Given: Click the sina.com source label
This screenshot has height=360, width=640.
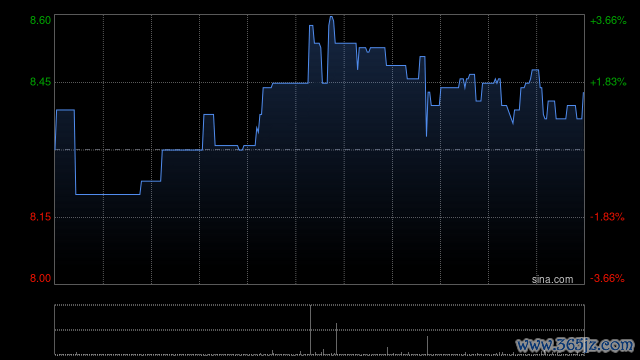Looking at the screenshot, I should (552, 280).
